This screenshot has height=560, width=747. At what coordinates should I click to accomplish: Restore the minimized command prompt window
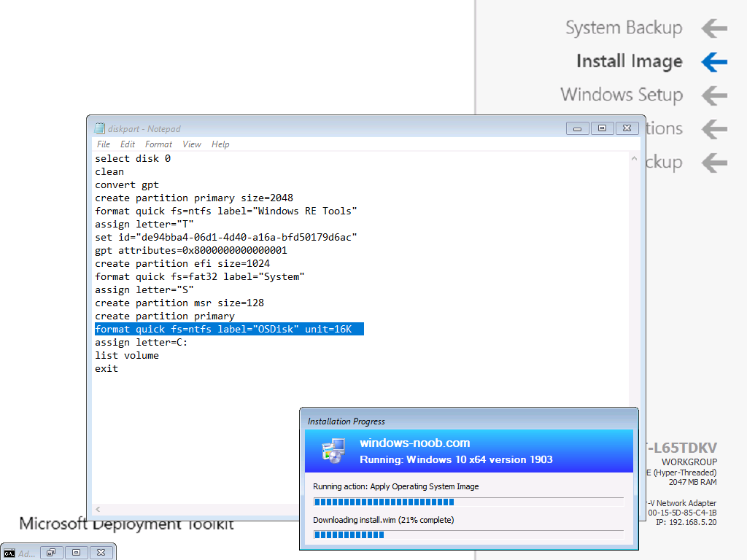pos(52,553)
